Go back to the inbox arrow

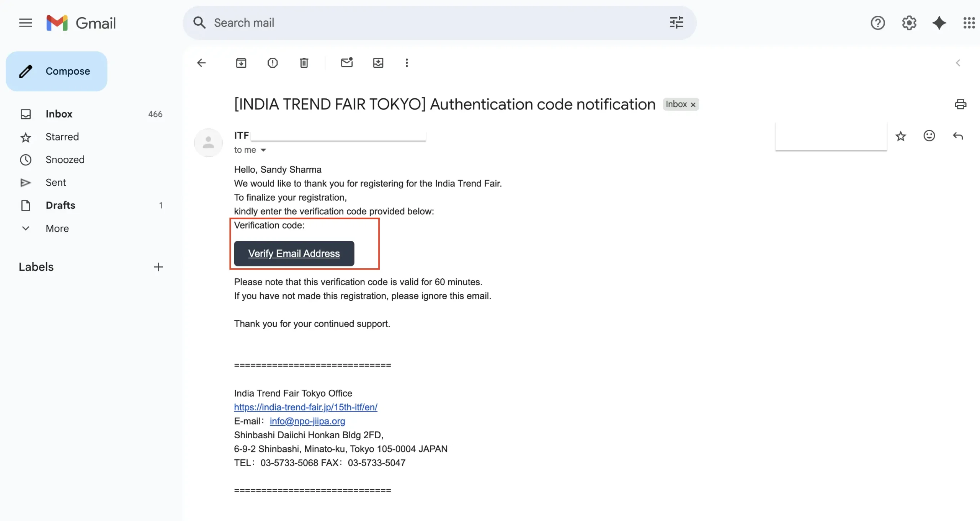click(x=201, y=63)
